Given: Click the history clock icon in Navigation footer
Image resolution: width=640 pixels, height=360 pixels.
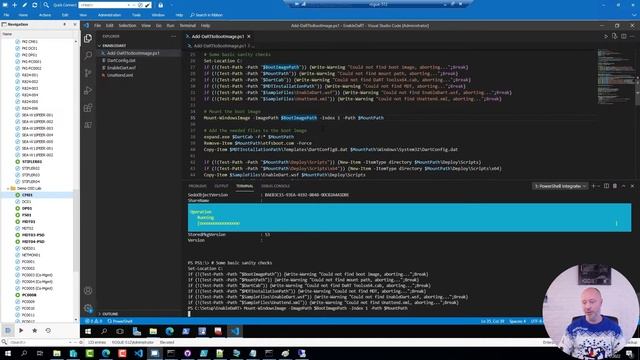Looking at the screenshot, I should (x=48, y=330).
